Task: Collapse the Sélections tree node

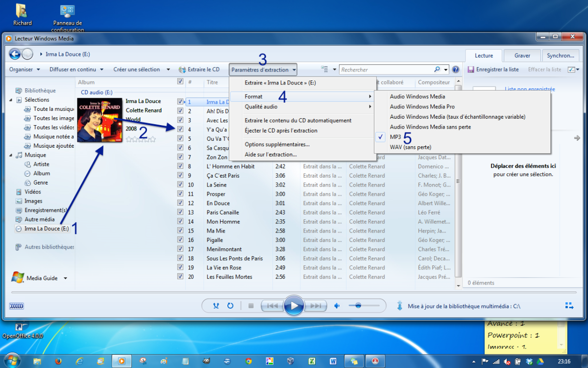Action: click(12, 100)
